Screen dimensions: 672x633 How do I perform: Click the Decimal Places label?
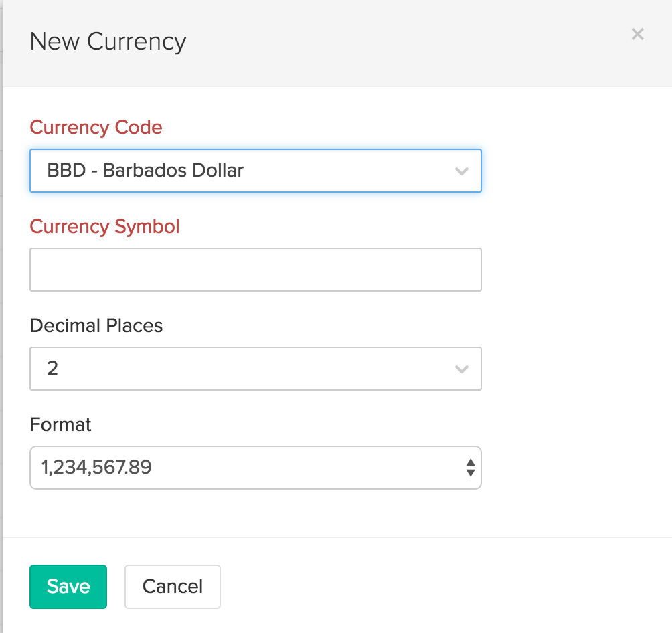point(96,325)
